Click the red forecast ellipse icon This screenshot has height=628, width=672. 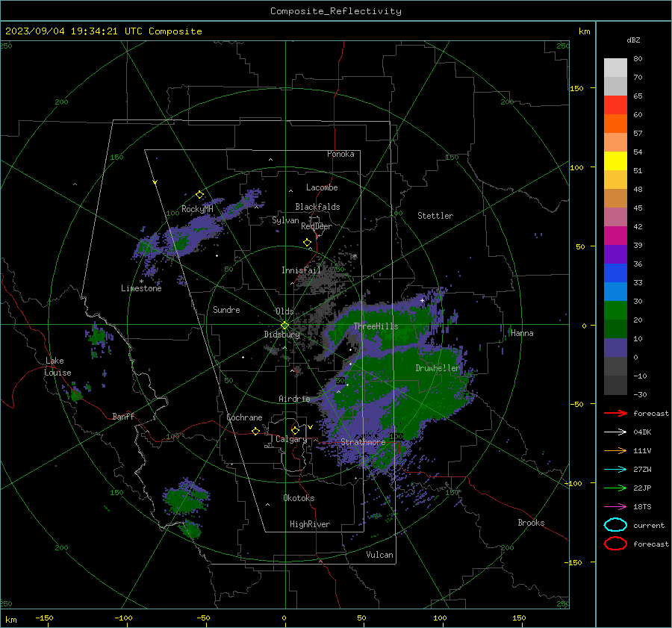615,544
